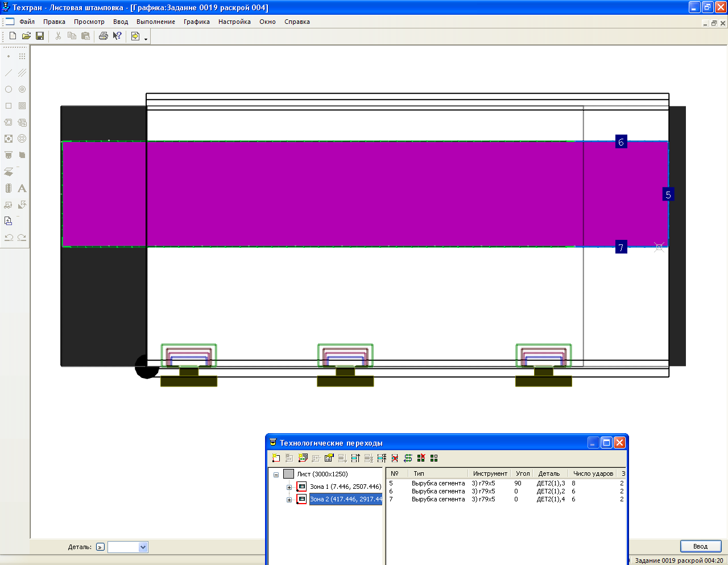728x565 pixels.
Task: Open the Деталь dropdown list
Action: click(143, 547)
